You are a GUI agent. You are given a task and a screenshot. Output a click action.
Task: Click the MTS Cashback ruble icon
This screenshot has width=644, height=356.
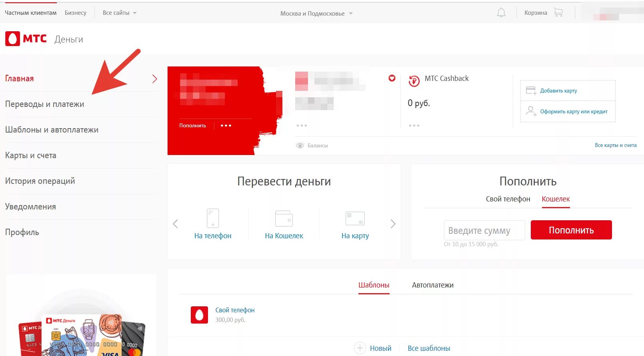coord(414,81)
